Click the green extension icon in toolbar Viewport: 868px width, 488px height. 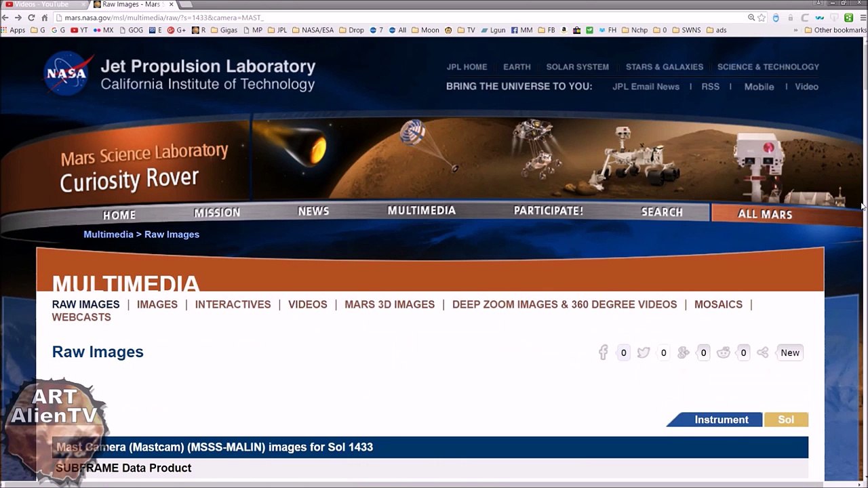848,18
